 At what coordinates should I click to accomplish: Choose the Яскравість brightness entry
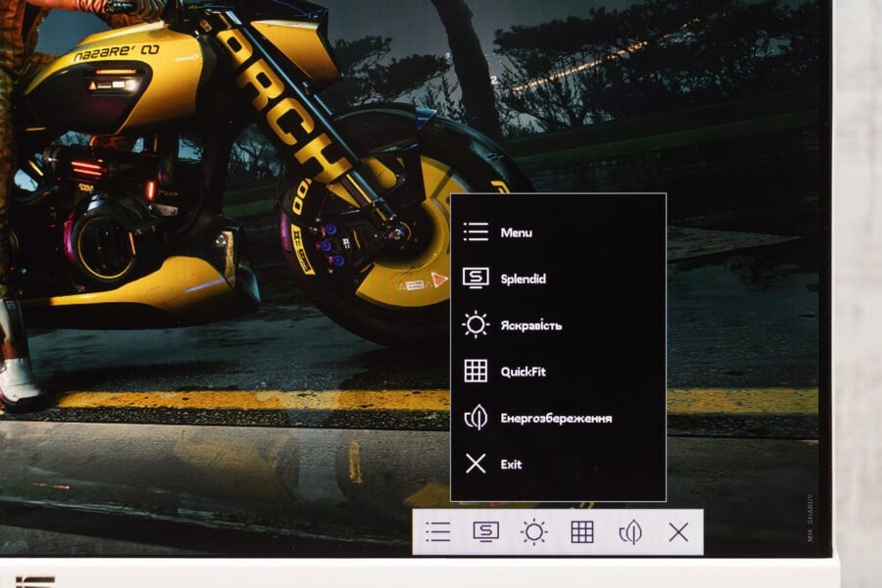[531, 325]
